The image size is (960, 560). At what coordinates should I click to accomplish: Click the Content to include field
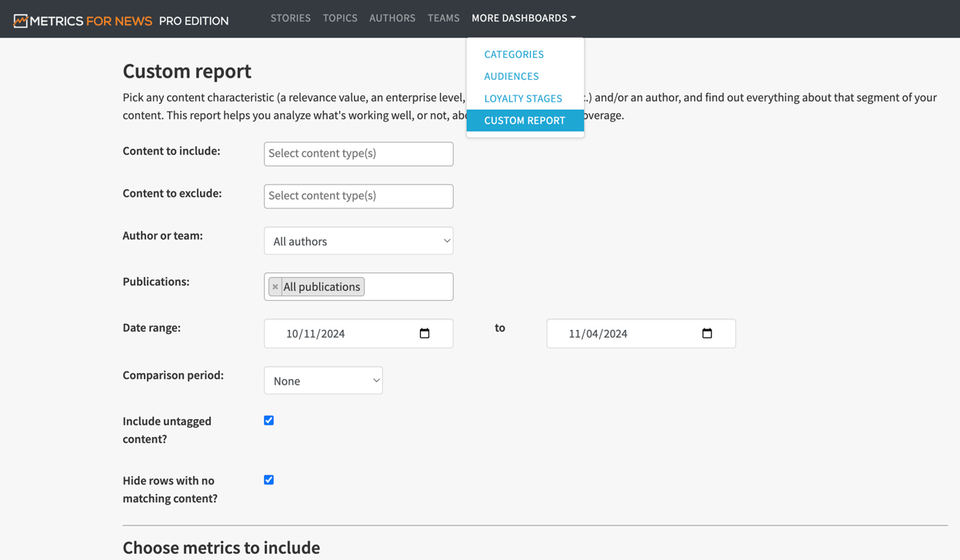point(358,154)
